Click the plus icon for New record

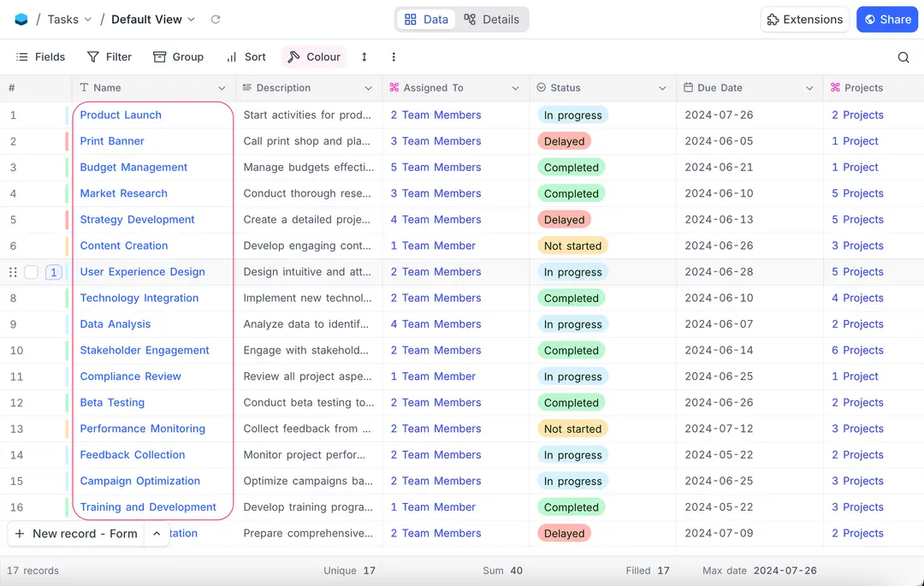[x=20, y=534]
